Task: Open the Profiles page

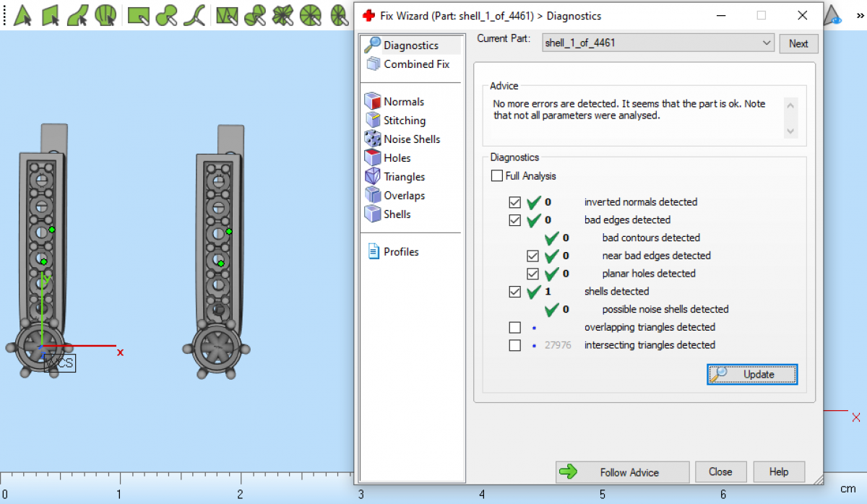Action: tap(401, 252)
